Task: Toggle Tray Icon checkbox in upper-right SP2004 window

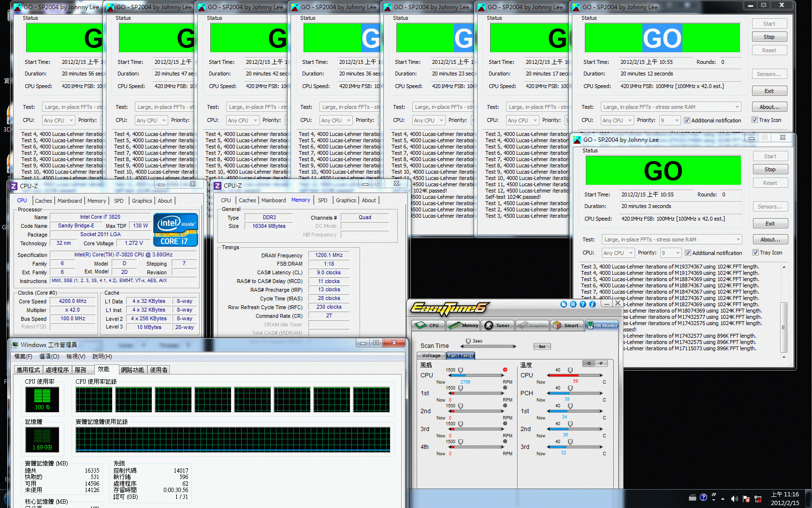Action: point(766,120)
